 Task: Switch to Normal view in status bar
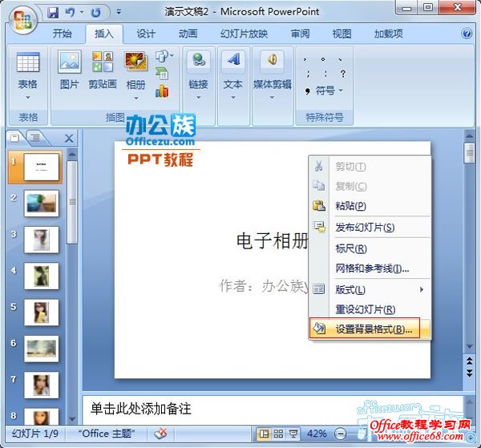pyautogui.click(x=264, y=434)
